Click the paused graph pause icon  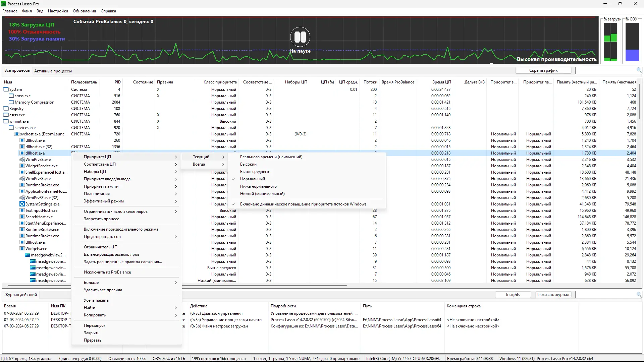300,37
